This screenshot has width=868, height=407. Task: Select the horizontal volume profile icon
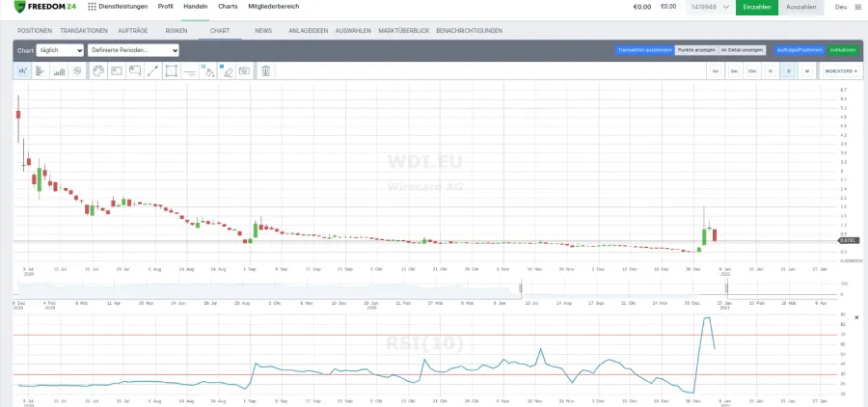point(41,70)
